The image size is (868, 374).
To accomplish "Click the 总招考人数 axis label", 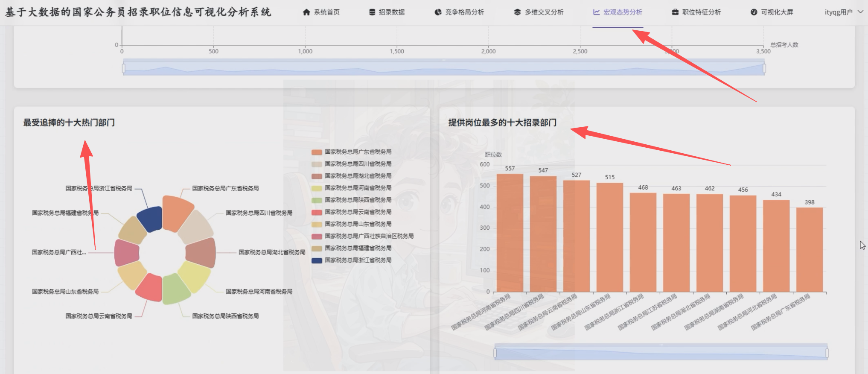I will [x=784, y=45].
